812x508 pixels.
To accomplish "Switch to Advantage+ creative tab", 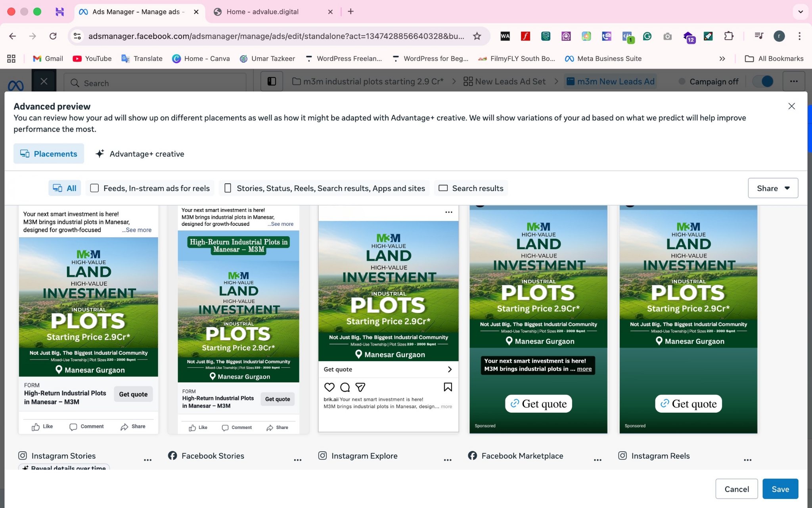I will [x=140, y=154].
